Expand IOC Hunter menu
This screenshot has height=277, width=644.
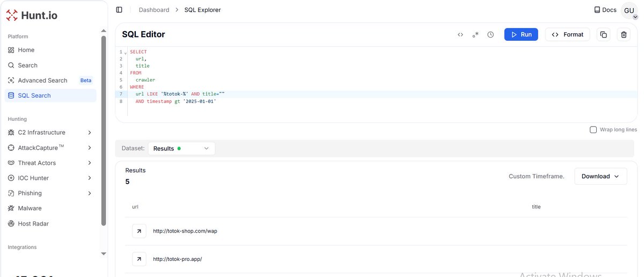(x=52, y=178)
